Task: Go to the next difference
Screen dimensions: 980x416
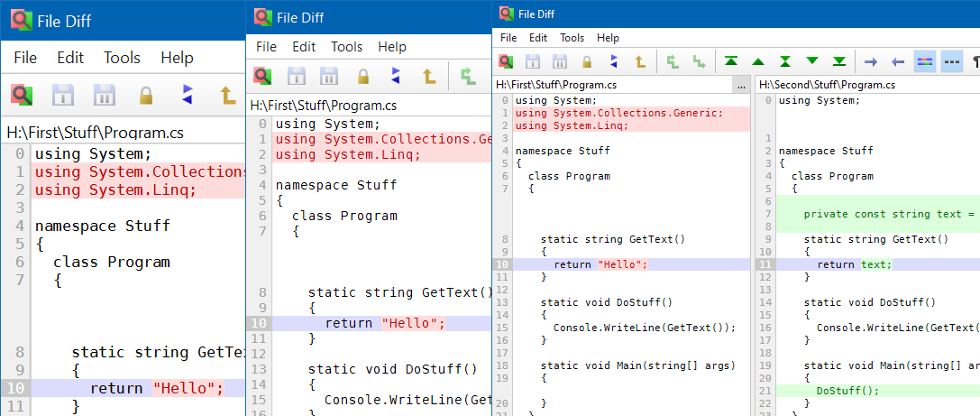Action: (812, 61)
